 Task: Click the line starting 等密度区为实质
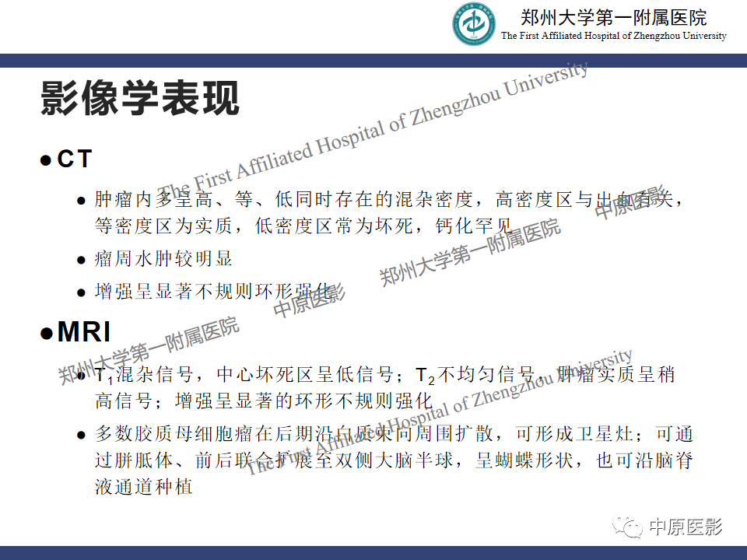coord(303,226)
